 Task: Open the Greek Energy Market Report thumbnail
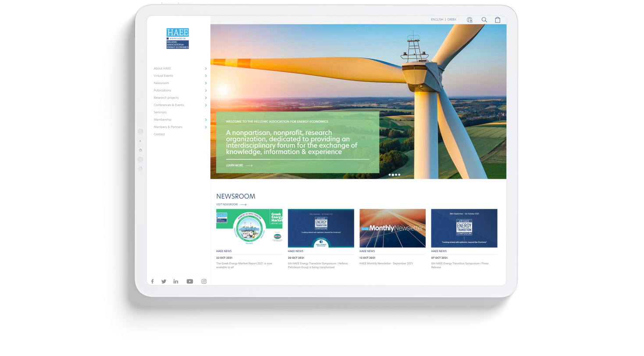click(249, 228)
